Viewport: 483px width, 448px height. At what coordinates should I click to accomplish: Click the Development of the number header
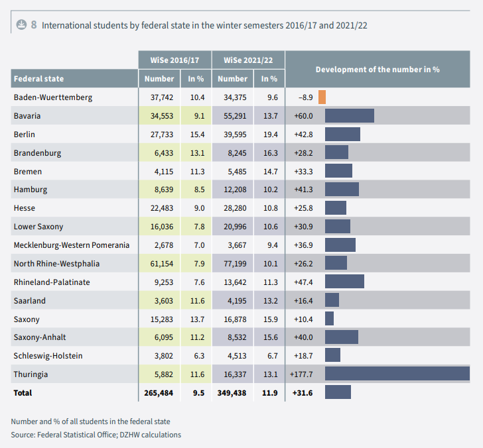coord(378,69)
